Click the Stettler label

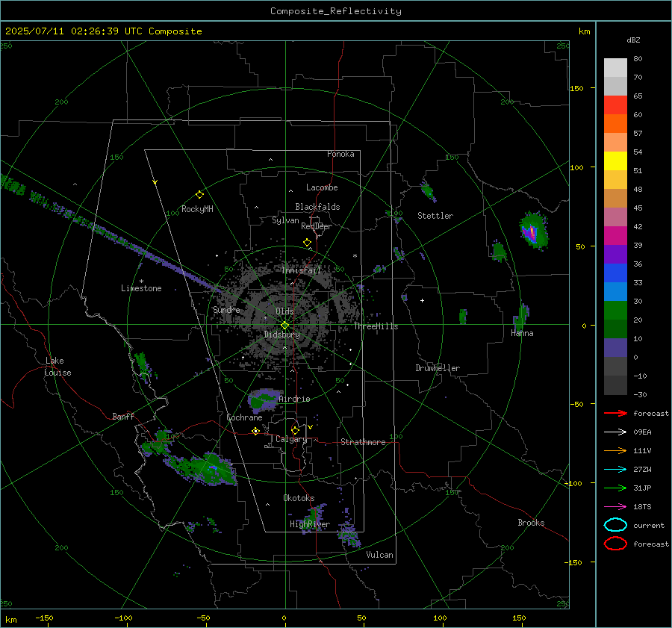pos(435,216)
